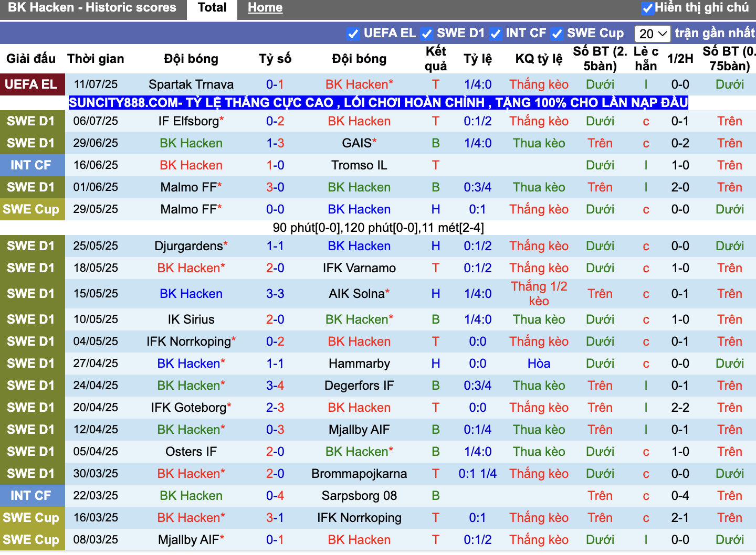Open the Home tab link
This screenshot has width=756, height=555.
[265, 8]
